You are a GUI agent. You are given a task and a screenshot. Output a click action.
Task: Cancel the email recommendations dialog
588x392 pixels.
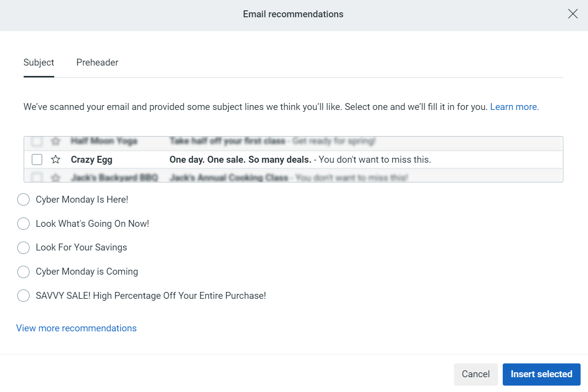[x=475, y=374]
